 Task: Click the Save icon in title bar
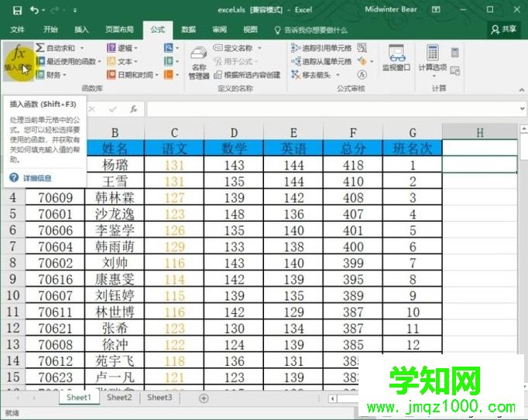[x=17, y=10]
